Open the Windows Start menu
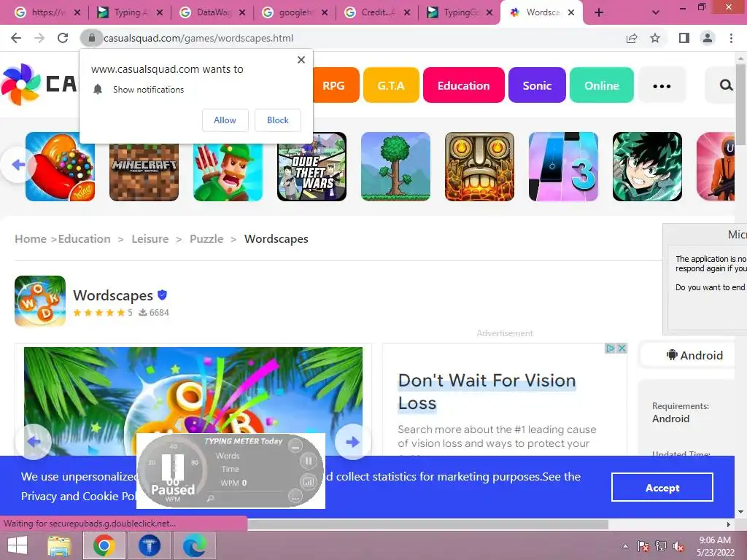The width and height of the screenshot is (747, 560). 18,545
